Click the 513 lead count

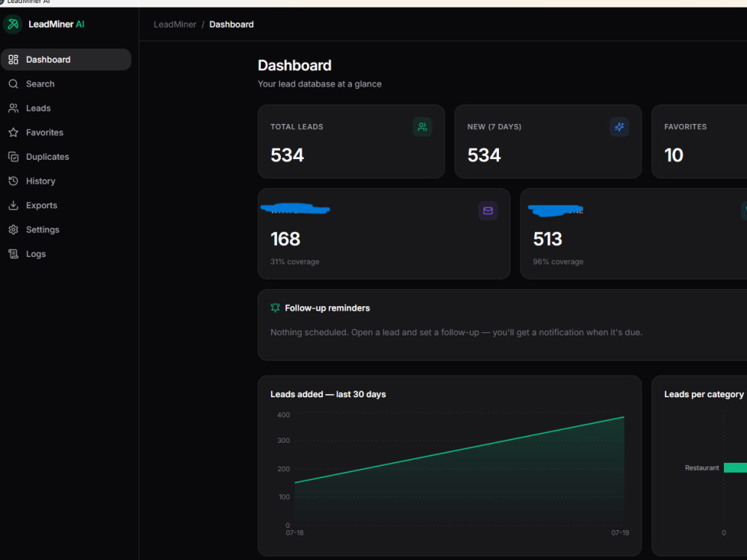click(548, 239)
